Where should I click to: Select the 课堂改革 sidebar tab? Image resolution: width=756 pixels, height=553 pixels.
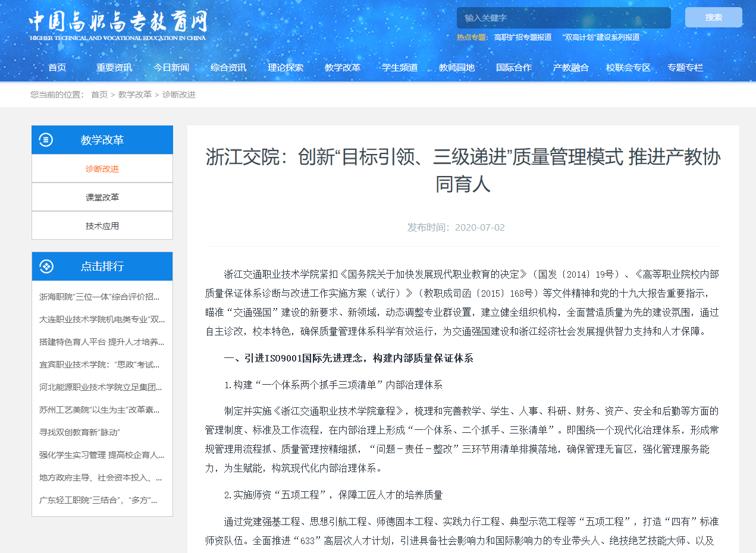tap(102, 197)
